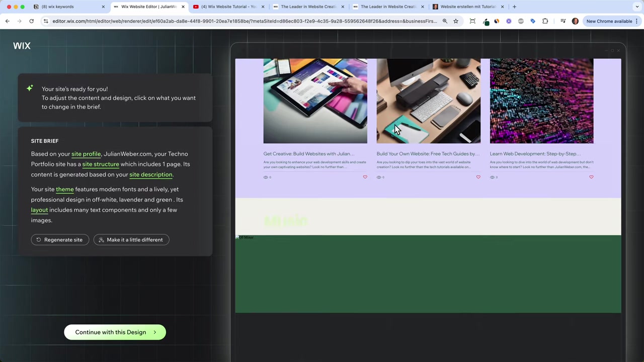Click the sparkle AI icon beside ready message
The height and width of the screenshot is (362, 644).
point(30,88)
